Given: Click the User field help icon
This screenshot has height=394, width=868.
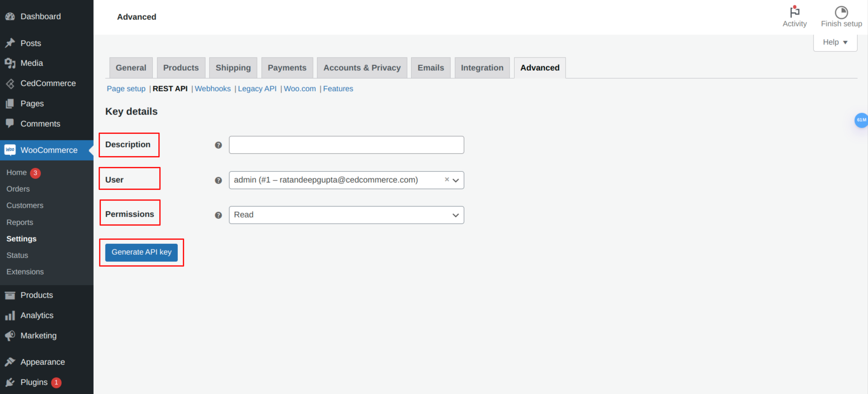Looking at the screenshot, I should (218, 180).
